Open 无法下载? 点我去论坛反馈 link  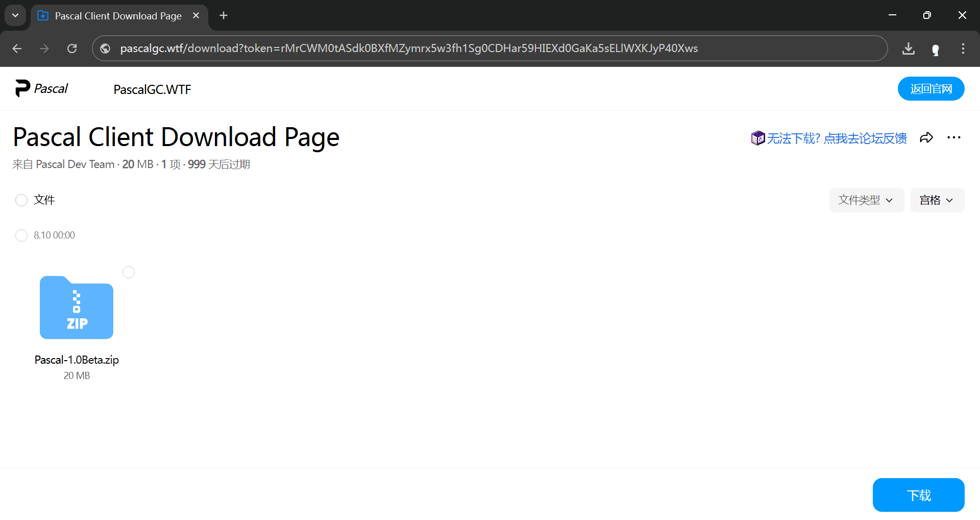837,138
